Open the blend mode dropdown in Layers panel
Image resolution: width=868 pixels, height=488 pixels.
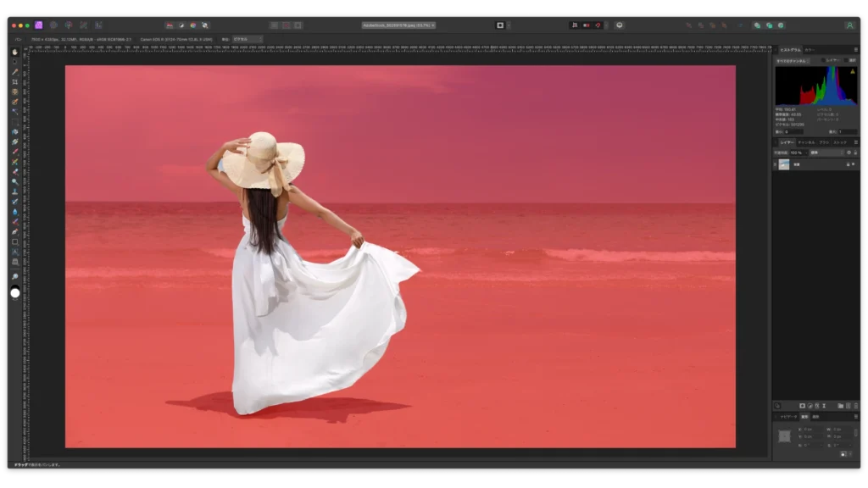coord(826,152)
